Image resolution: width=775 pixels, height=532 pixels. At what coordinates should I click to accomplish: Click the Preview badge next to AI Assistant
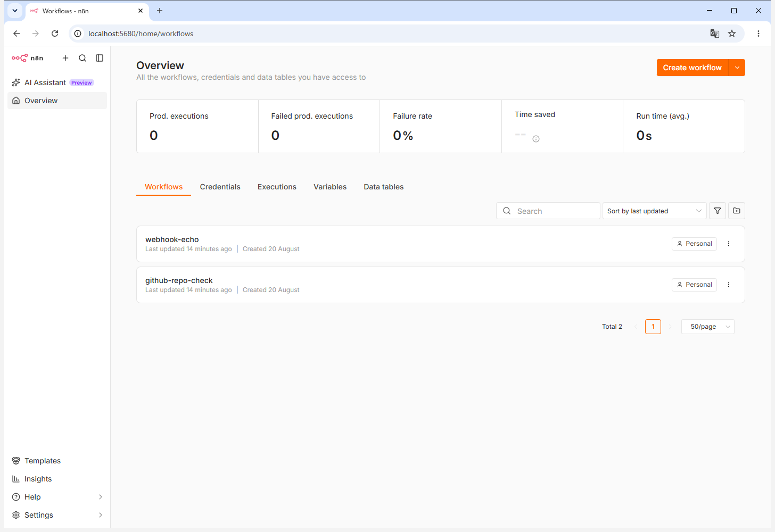pos(81,82)
